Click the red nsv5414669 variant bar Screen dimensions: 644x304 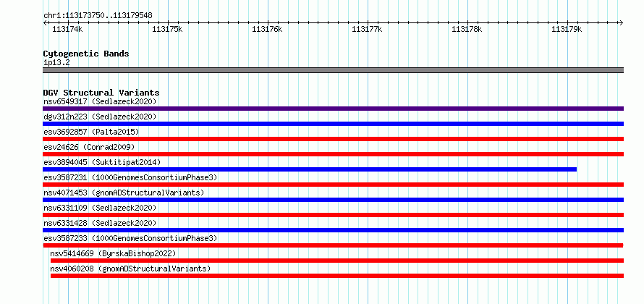point(337,261)
